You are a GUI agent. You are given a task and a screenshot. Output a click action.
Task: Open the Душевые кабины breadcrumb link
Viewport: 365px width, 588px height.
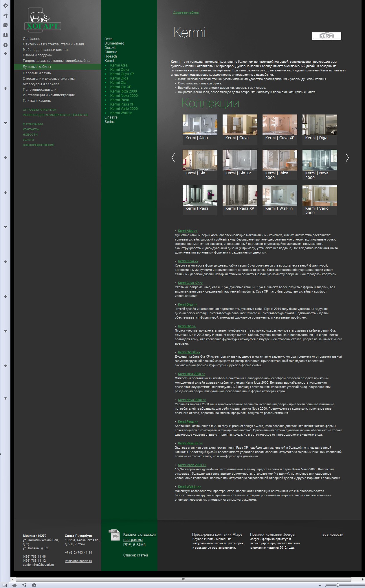[x=186, y=13]
